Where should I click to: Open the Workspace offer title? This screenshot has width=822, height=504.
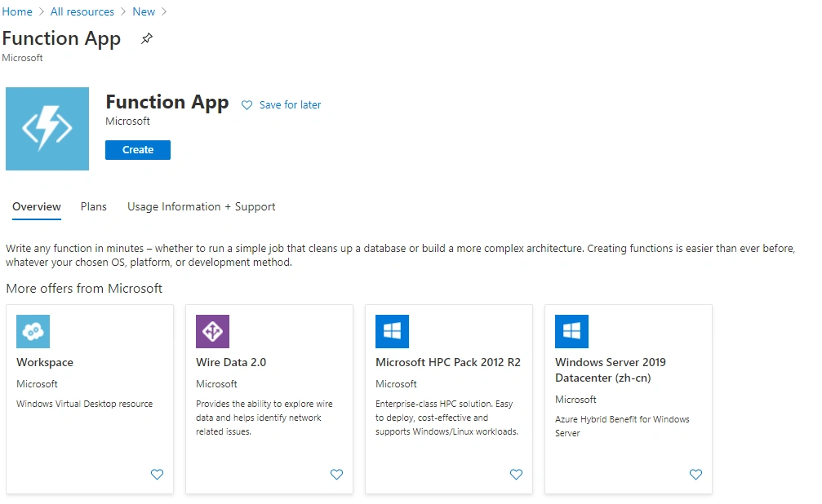(x=45, y=362)
